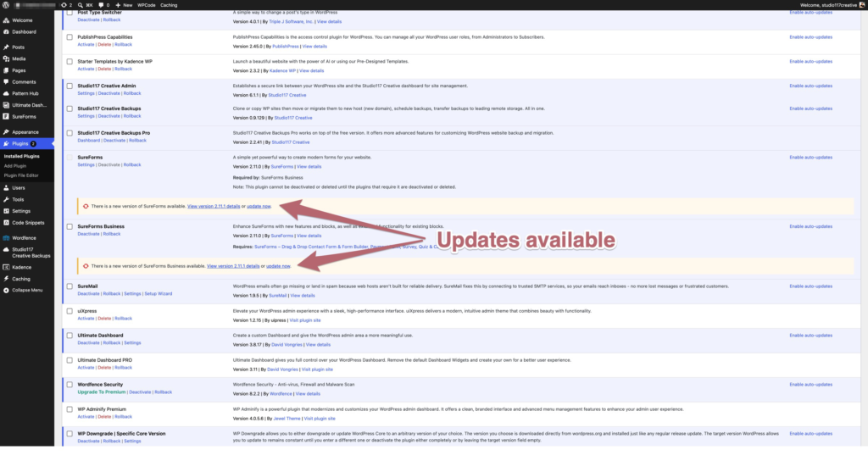Open the Appearance brush icon in sidebar
The image size is (868, 461).
point(6,132)
